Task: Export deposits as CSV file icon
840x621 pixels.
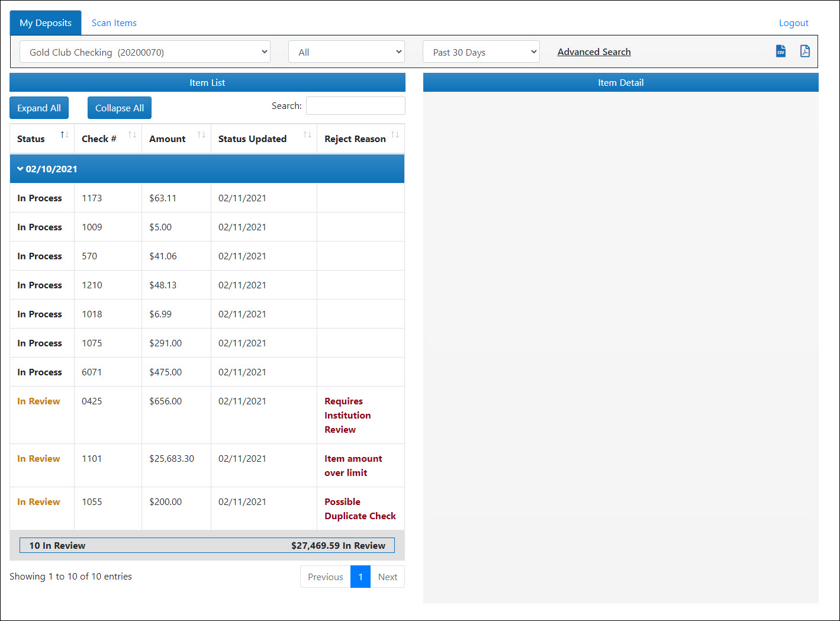Action: click(x=781, y=52)
